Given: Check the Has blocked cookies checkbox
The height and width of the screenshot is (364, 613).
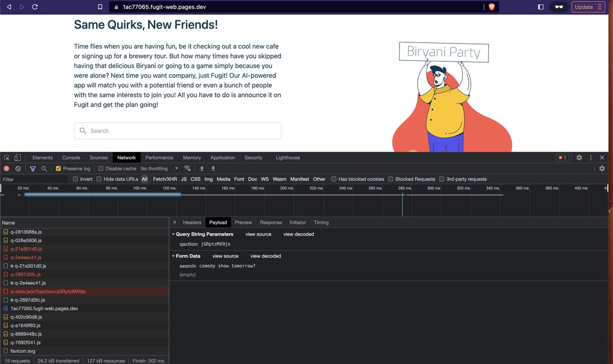Looking at the screenshot, I should coord(334,179).
